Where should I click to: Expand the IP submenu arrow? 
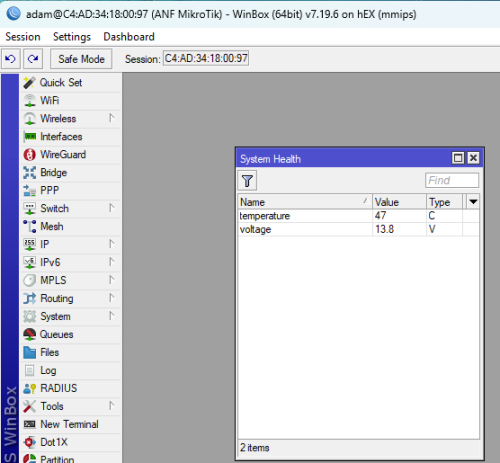[x=112, y=244]
